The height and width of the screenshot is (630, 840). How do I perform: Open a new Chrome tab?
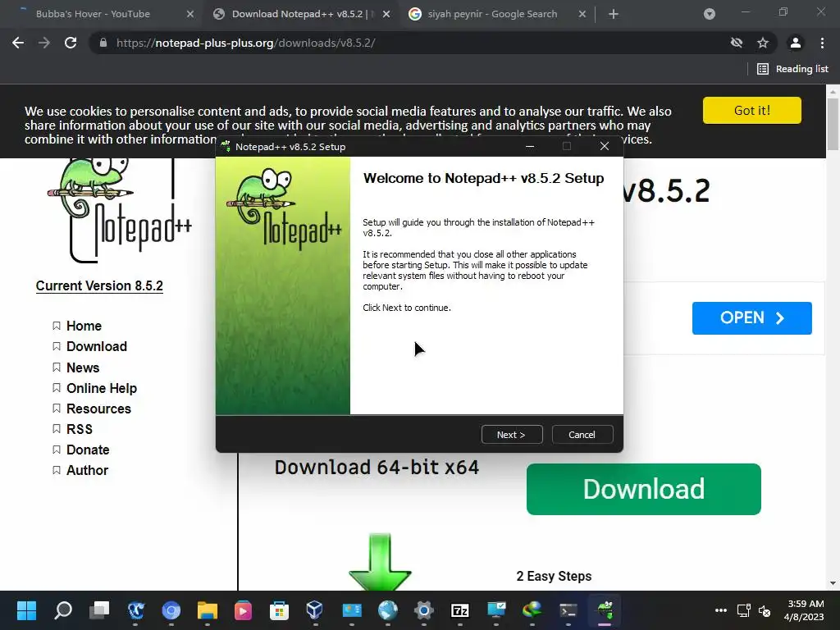[x=614, y=14]
